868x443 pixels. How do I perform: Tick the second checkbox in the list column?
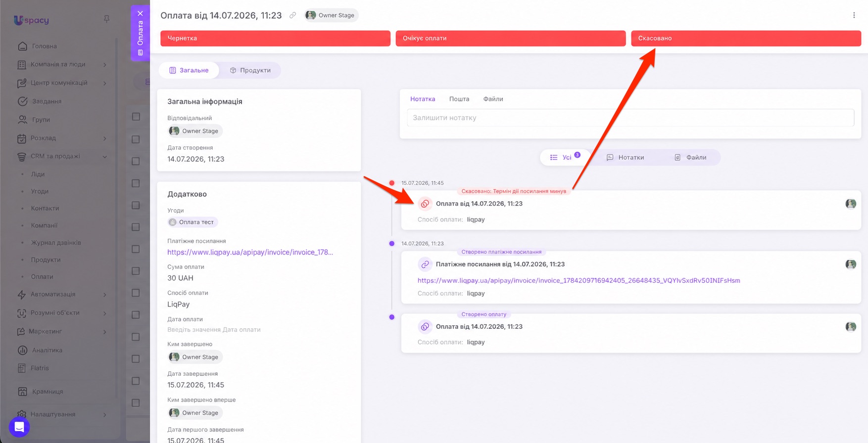click(x=136, y=139)
